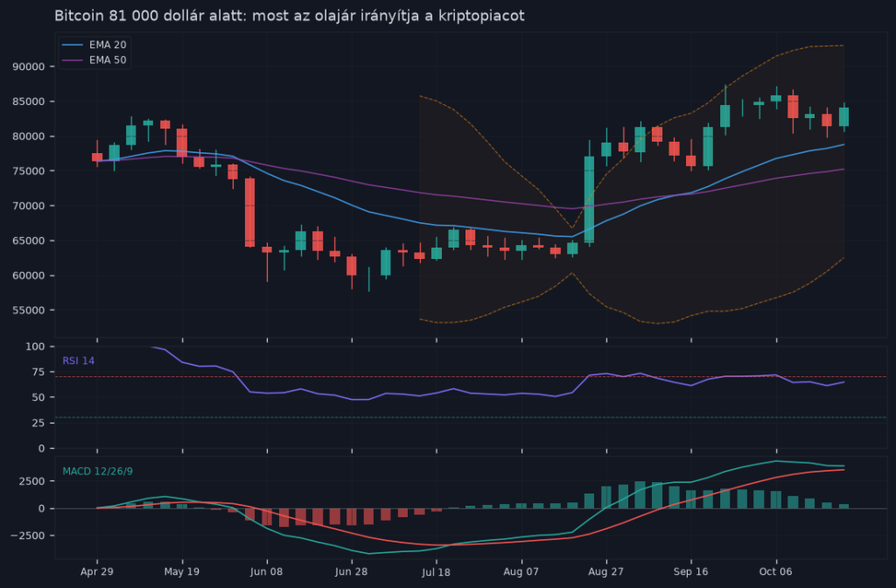Viewport: 896px width, 588px height.
Task: Click the RSI 14 panel label
Action: (78, 360)
